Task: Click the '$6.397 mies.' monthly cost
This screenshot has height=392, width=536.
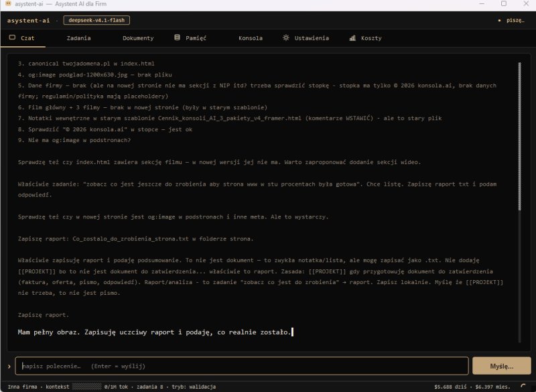Action: click(492, 387)
